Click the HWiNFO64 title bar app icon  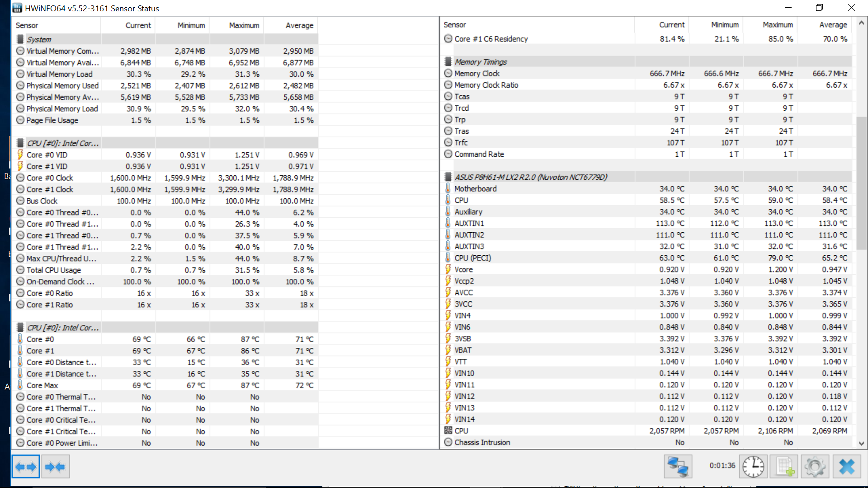pyautogui.click(x=17, y=8)
